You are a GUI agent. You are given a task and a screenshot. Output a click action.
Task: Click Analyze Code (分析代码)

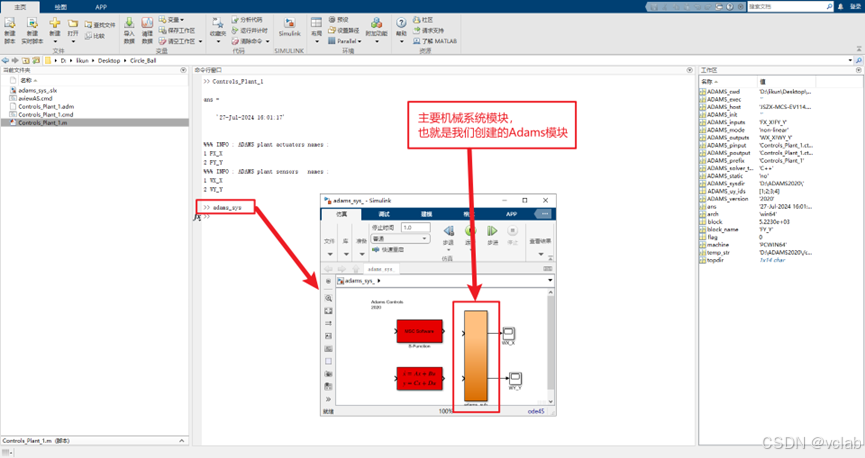coord(247,20)
